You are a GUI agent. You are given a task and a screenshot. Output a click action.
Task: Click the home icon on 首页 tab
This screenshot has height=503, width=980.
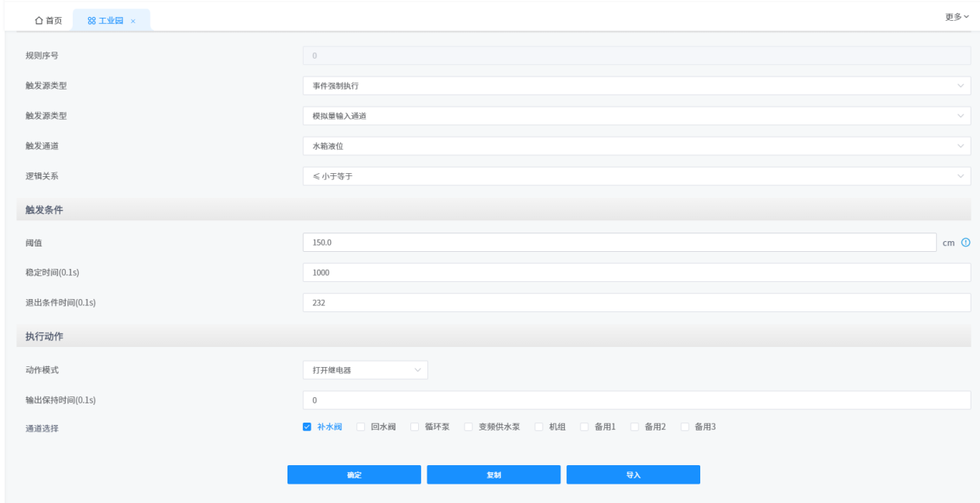pyautogui.click(x=39, y=20)
